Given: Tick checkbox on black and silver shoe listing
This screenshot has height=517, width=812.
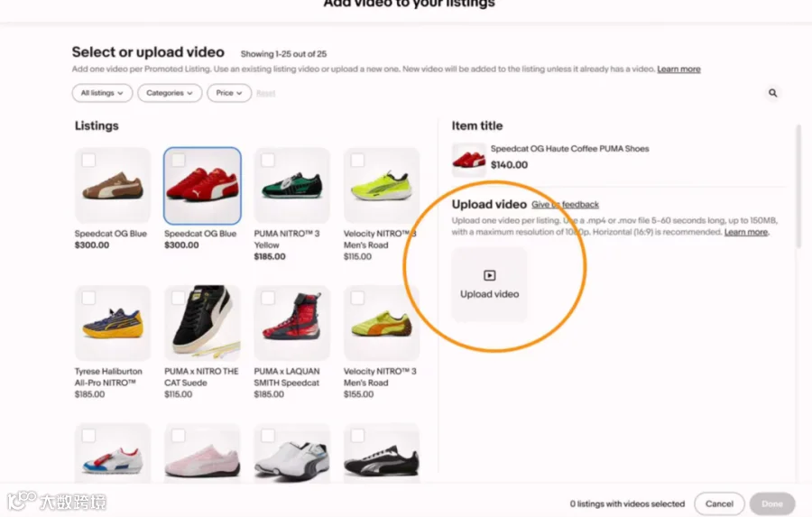Looking at the screenshot, I should click(357, 436).
